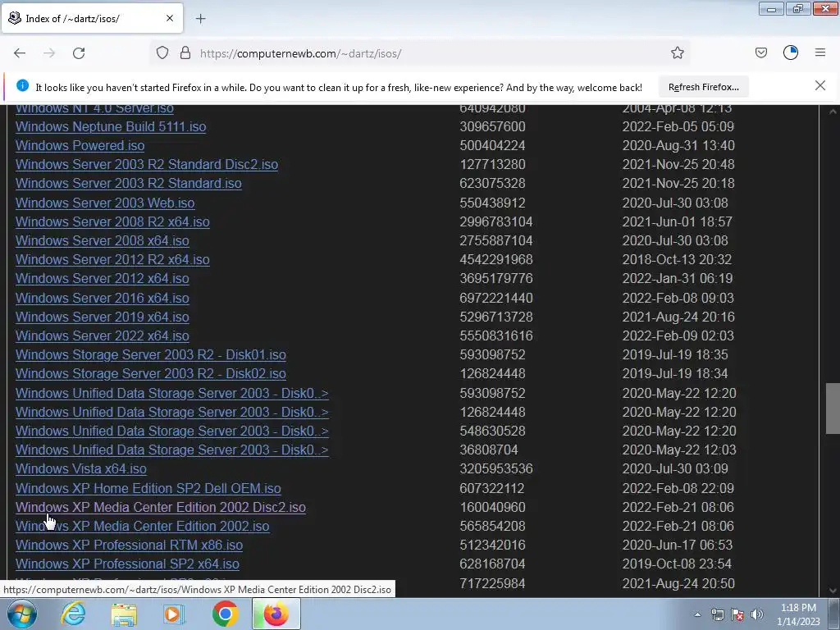Open the Firefox hamburger menu
This screenshot has width=840, height=630.
point(820,53)
